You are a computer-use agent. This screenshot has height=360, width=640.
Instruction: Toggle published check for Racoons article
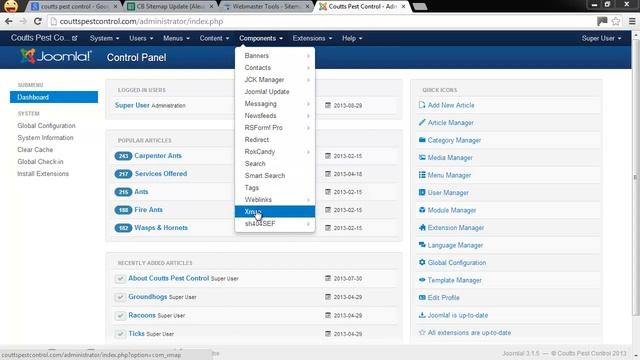[120, 316]
